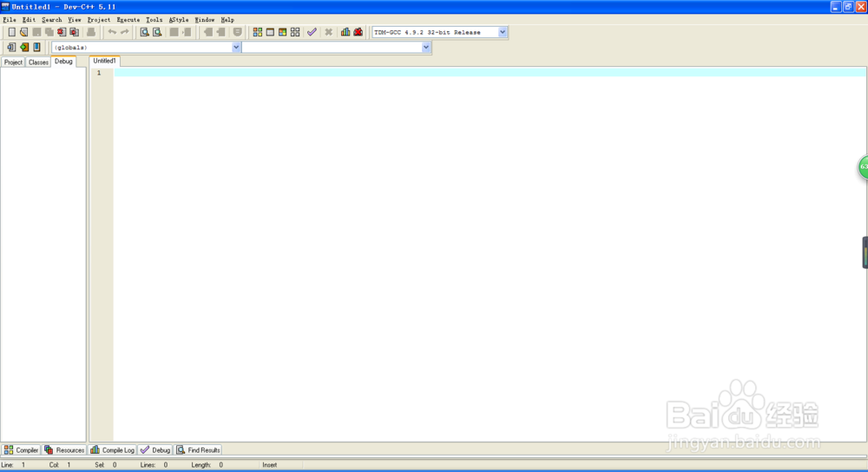
Task: Open the Execute menu
Action: tap(128, 19)
